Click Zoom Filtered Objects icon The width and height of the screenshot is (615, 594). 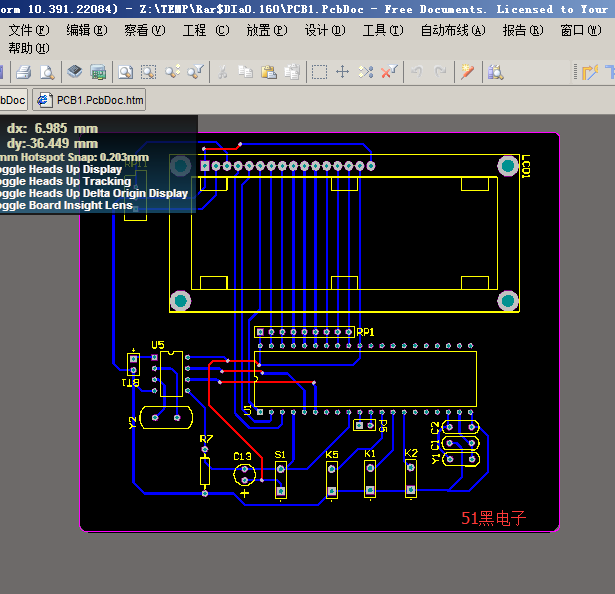point(195,72)
